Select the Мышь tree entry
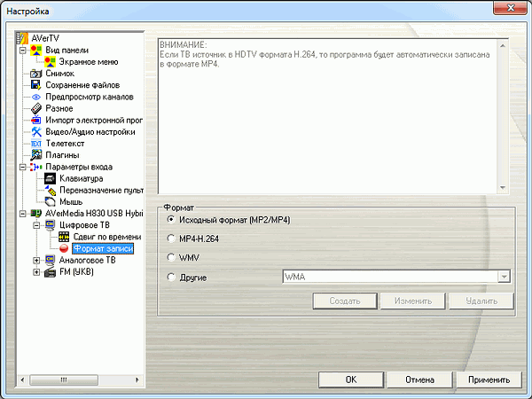The width and height of the screenshot is (532, 399). coord(71,202)
